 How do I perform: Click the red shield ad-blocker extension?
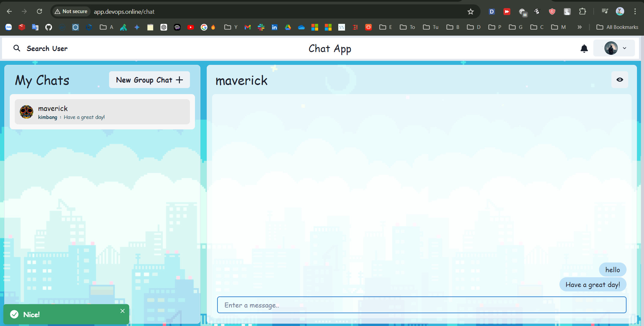point(552,11)
